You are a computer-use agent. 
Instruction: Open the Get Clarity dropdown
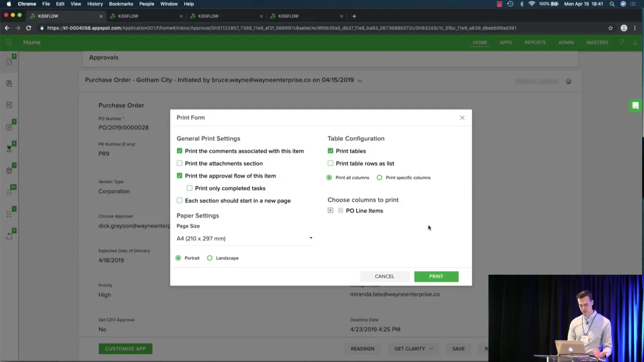[414, 348]
